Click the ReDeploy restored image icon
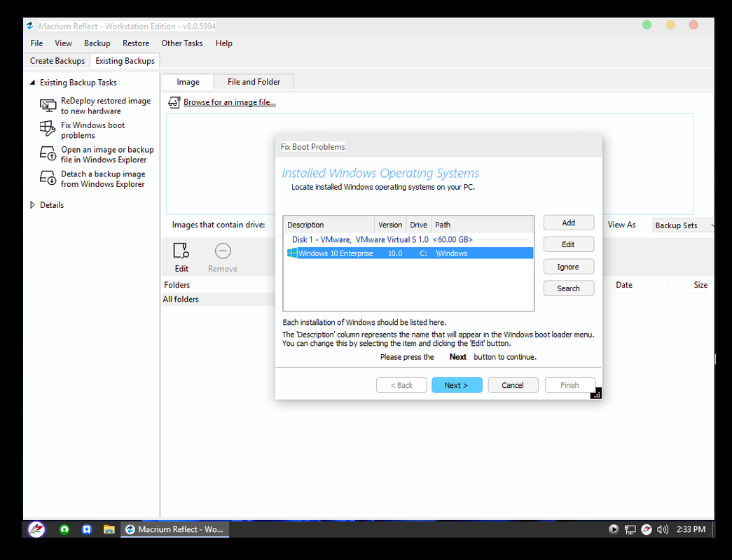Image resolution: width=732 pixels, height=560 pixels. coord(48,106)
